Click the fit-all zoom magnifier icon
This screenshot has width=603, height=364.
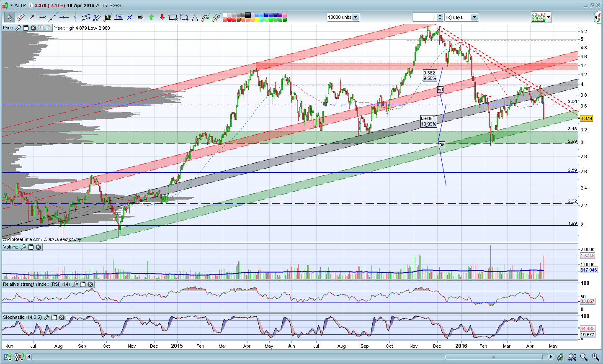click(572, 357)
